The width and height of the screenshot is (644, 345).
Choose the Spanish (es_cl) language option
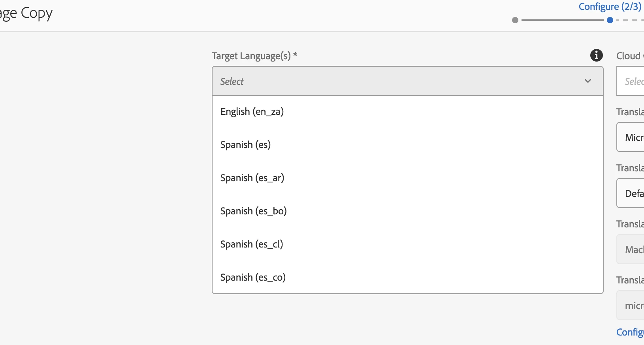pyautogui.click(x=252, y=244)
